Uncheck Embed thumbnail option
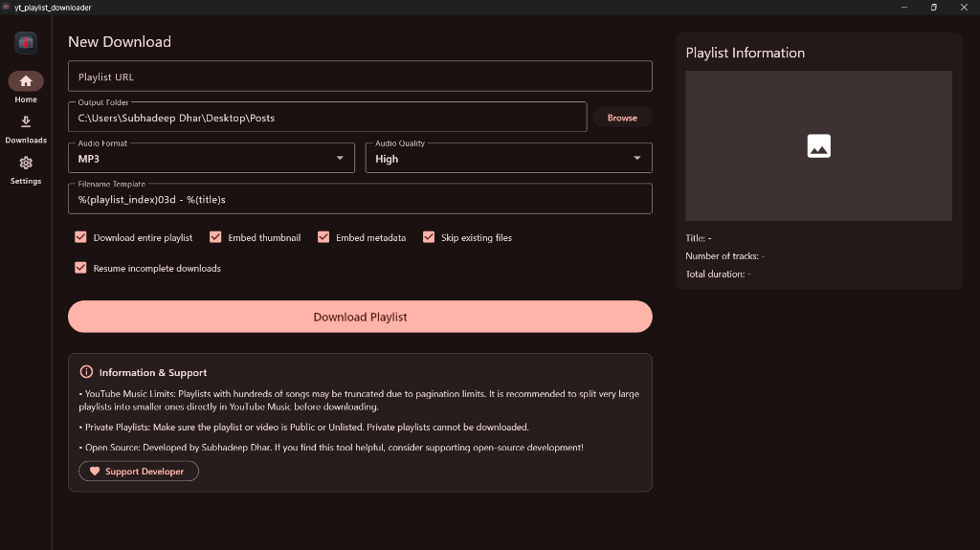 [x=215, y=237]
